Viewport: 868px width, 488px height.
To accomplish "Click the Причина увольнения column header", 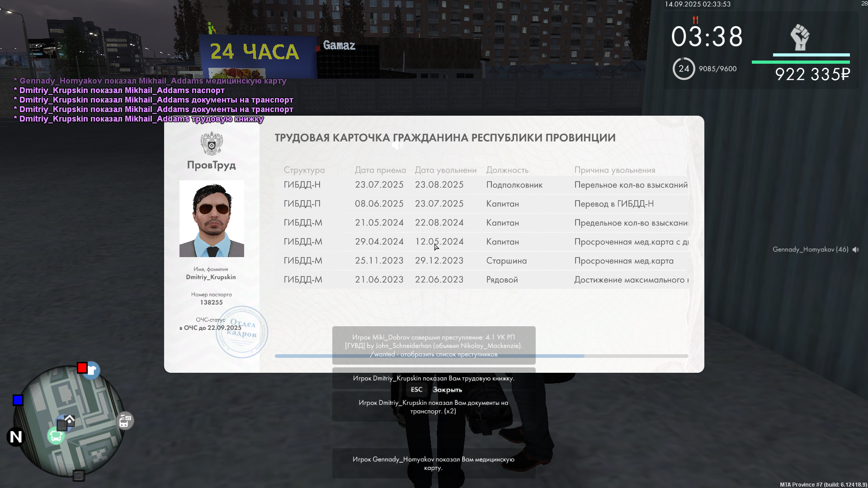I will point(614,170).
